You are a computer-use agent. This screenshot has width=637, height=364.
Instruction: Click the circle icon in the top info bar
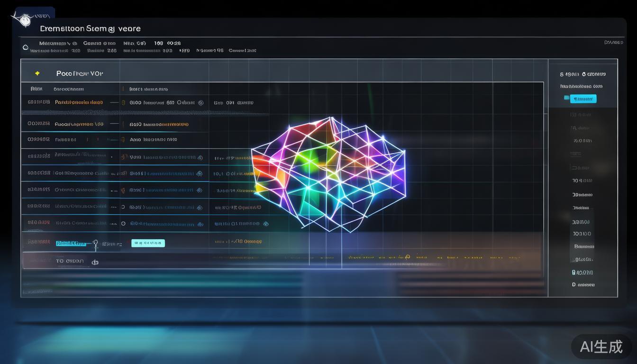point(26,47)
